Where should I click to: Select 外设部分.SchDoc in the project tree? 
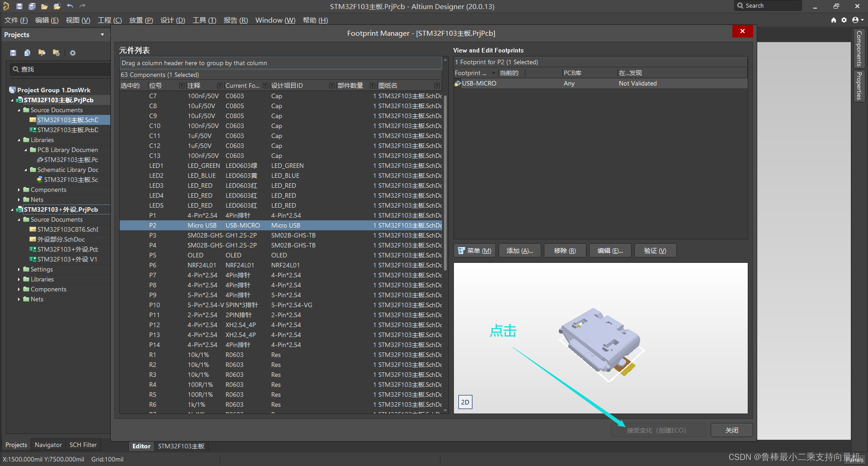click(x=61, y=240)
